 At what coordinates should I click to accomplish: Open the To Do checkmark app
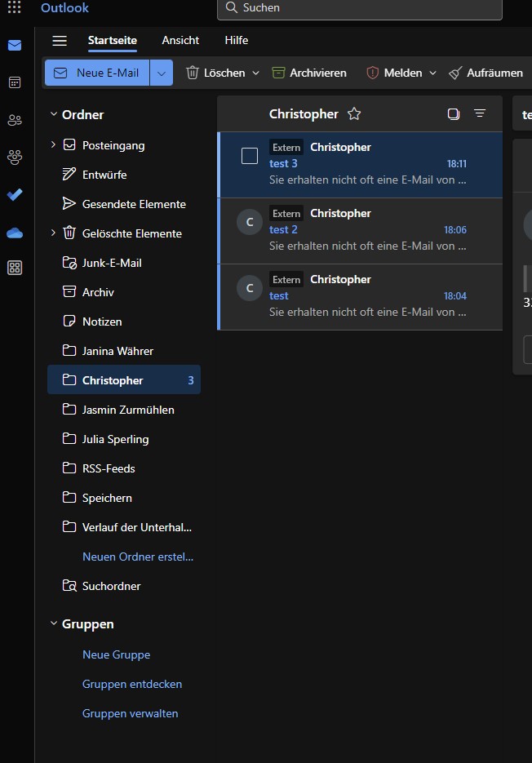tap(15, 194)
